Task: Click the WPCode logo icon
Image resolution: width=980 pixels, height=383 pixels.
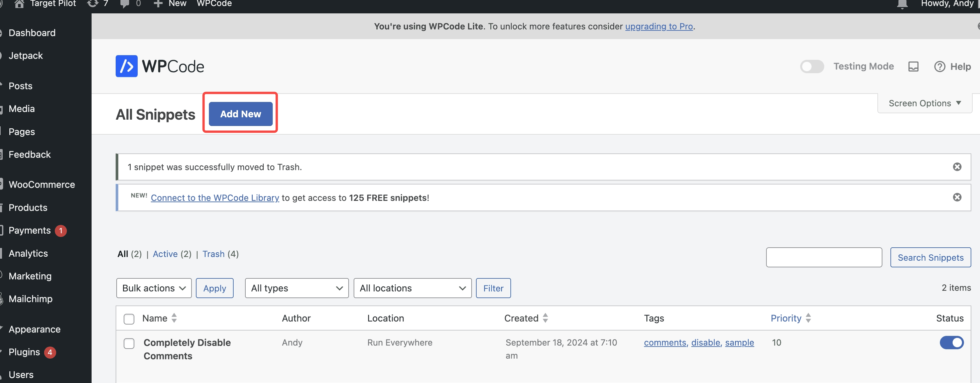Action: 126,66
